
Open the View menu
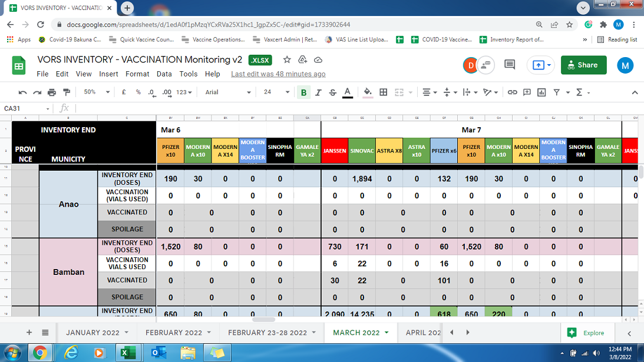pos(84,74)
